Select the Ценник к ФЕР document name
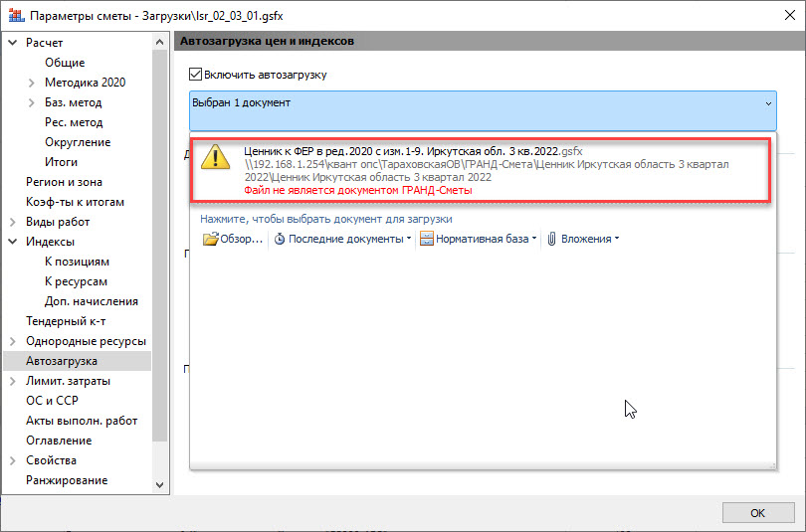806x532 pixels. coord(413,151)
